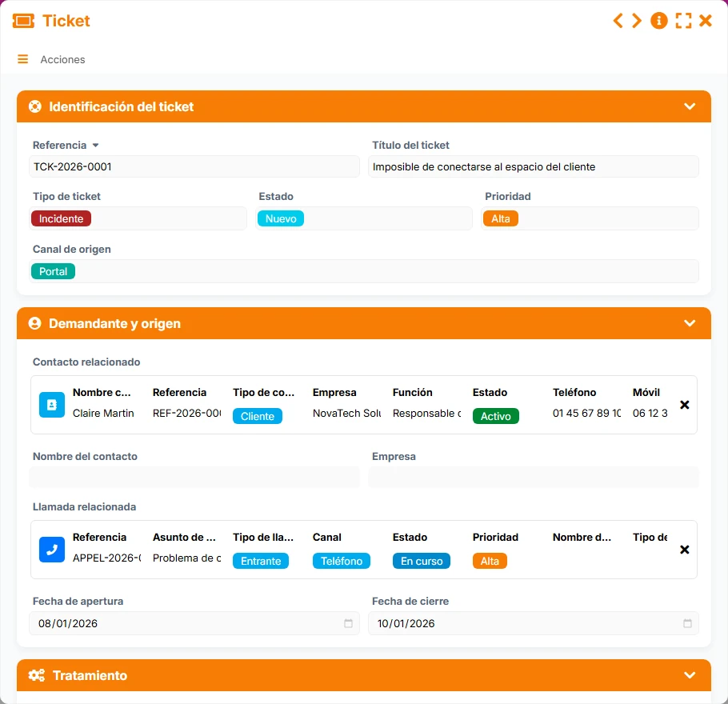Viewport: 728px width, 704px height.
Task: Click the Entrante call type badge
Action: pyautogui.click(x=261, y=561)
